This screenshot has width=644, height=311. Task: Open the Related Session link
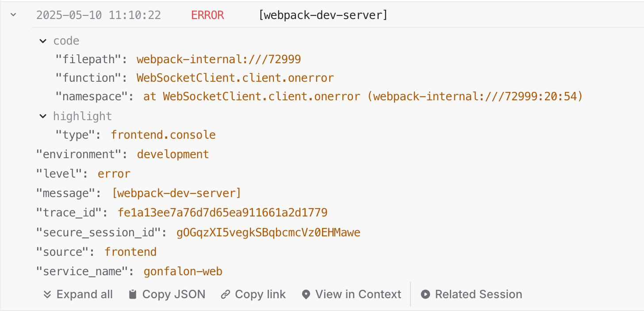coord(478,295)
